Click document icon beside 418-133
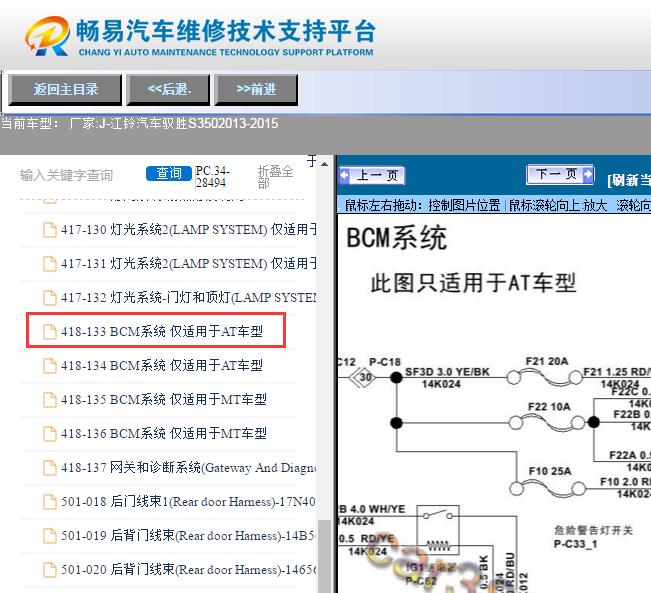 coord(50,332)
